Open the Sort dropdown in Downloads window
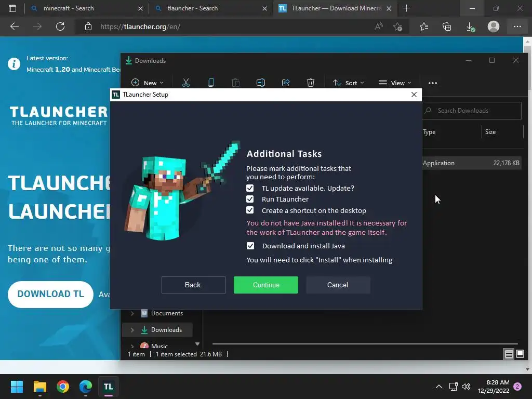The image size is (532, 399). [349, 83]
